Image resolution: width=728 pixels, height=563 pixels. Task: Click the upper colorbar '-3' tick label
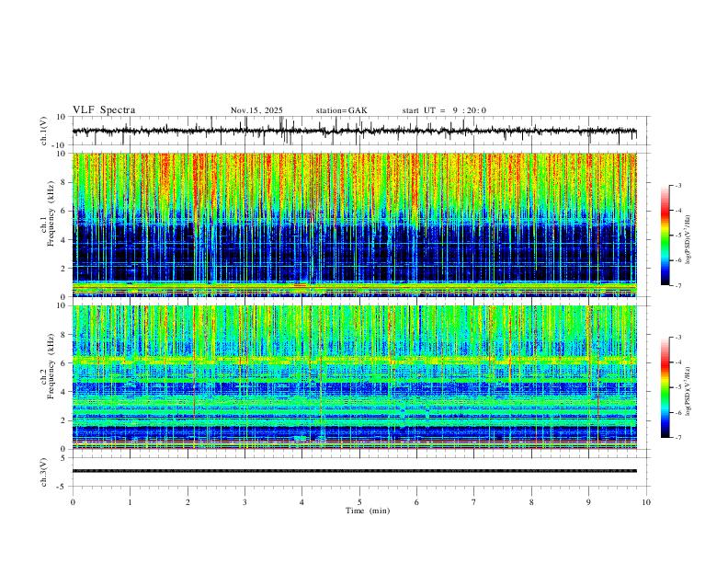click(x=677, y=185)
